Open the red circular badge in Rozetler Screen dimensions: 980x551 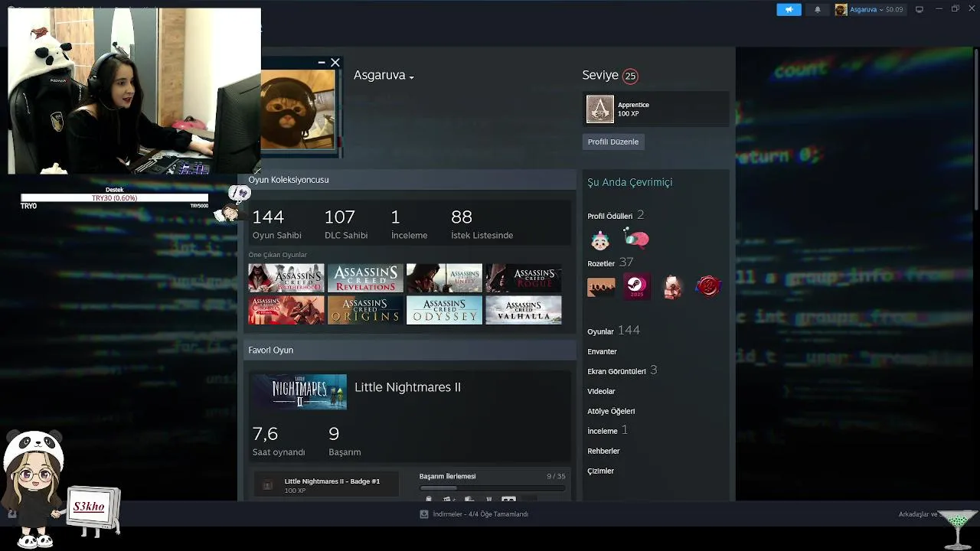[x=708, y=287]
